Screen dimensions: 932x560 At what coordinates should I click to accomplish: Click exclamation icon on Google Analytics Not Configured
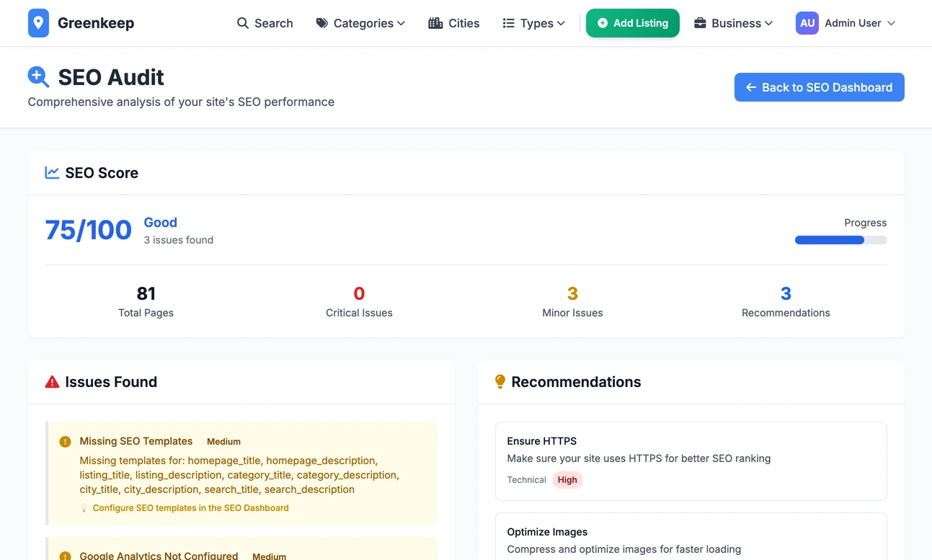[65, 556]
